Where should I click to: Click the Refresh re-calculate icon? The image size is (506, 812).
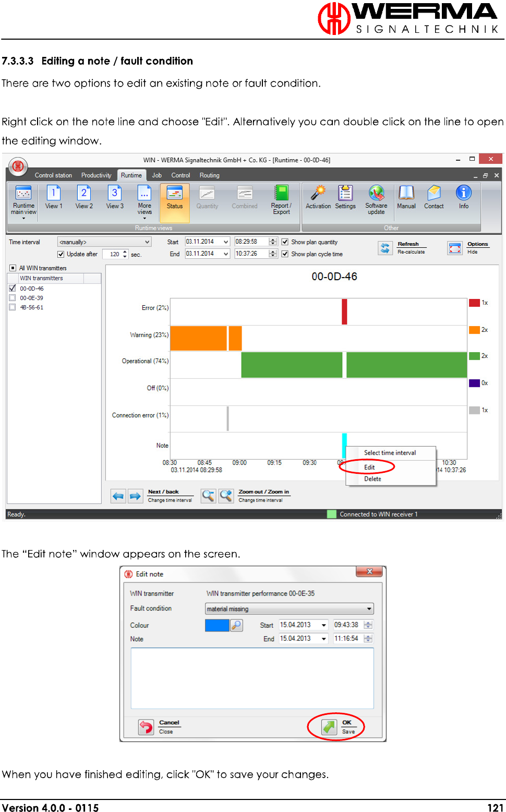pyautogui.click(x=385, y=248)
